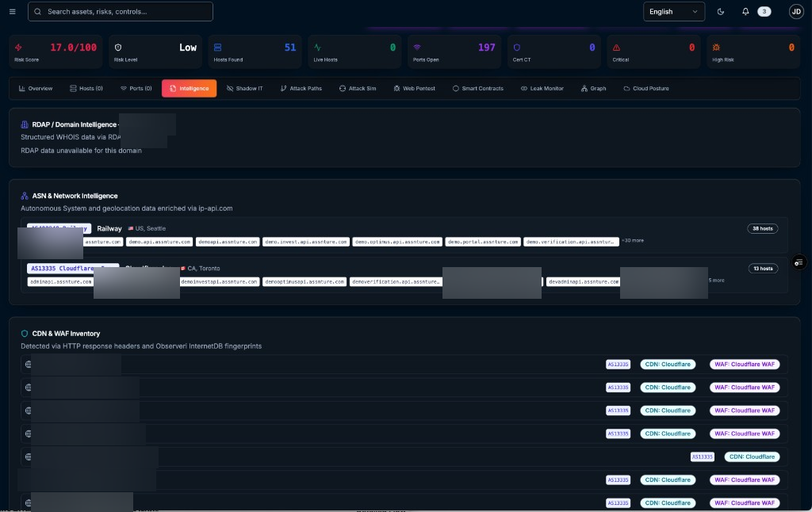The image size is (812, 512).
Task: Click the RDAP / Domain Intelligence building icon
Action: pyautogui.click(x=25, y=124)
